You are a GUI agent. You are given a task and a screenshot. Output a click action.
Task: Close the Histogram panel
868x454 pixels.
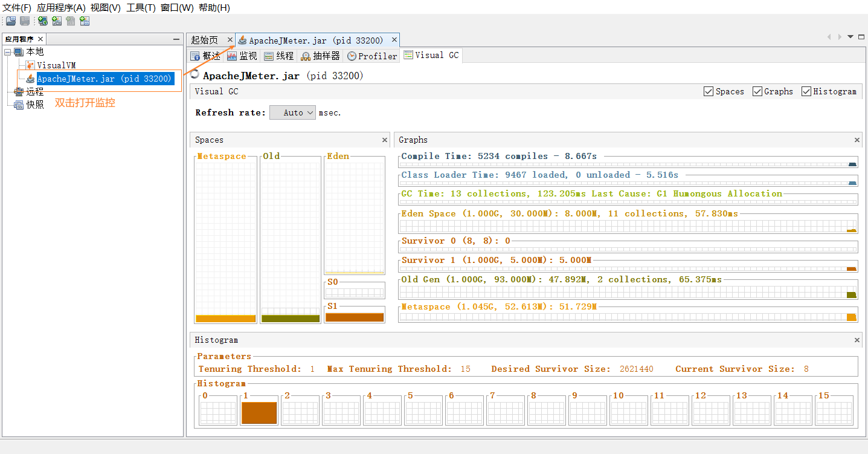click(x=857, y=340)
